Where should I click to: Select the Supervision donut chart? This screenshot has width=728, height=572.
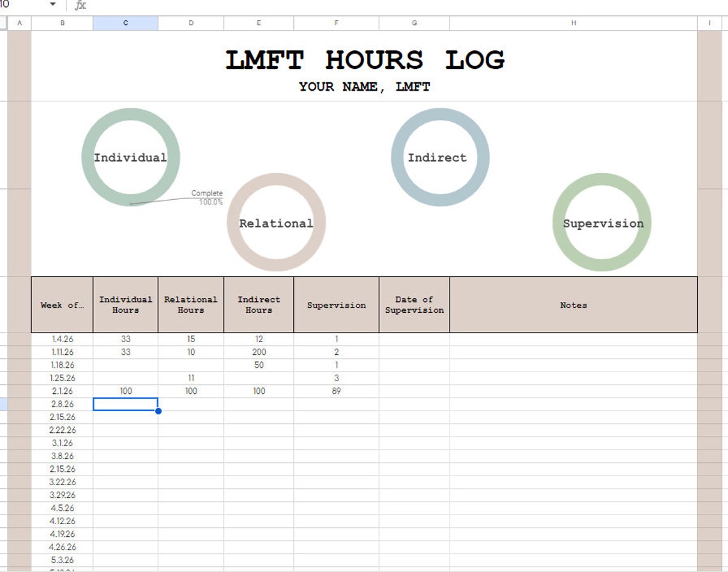tap(602, 223)
